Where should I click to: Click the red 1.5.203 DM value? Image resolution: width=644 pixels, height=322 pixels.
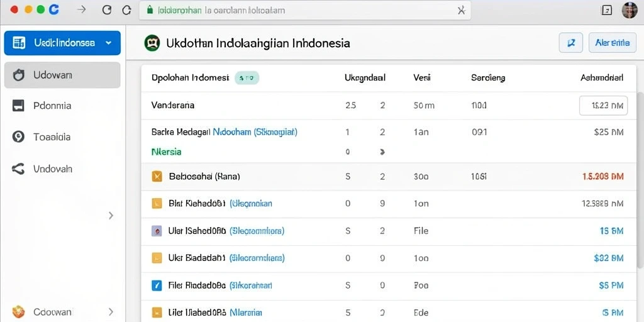pyautogui.click(x=603, y=177)
